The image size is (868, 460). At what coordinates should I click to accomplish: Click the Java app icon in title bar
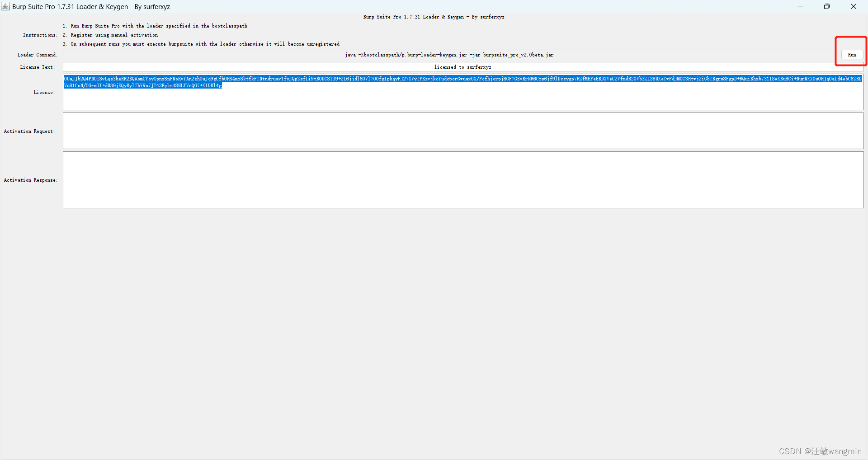pos(5,6)
